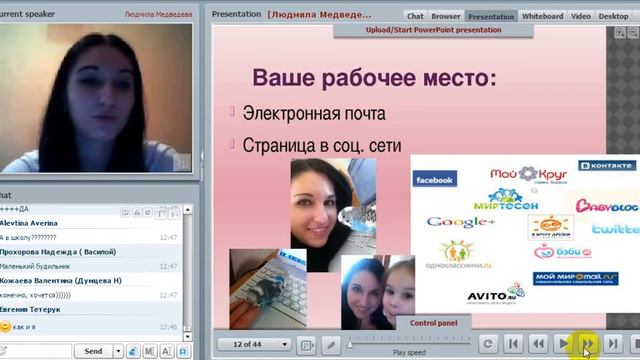Zoom out of the presentation slide
This screenshot has height=360, width=640.
633,33
